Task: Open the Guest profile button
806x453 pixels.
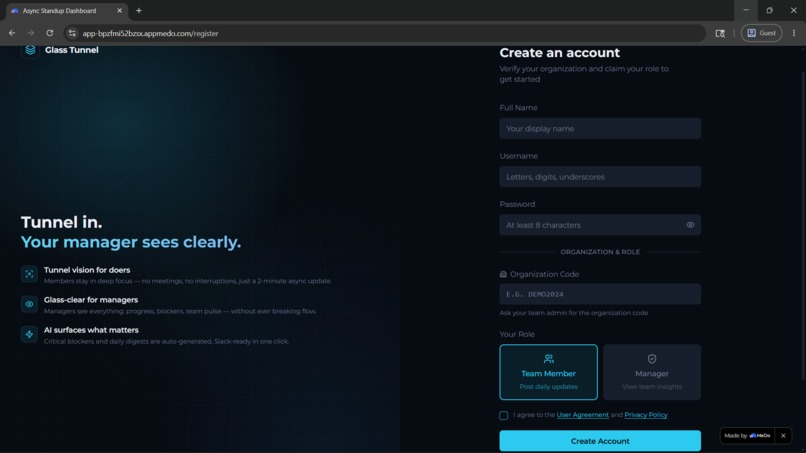Action: 761,33
